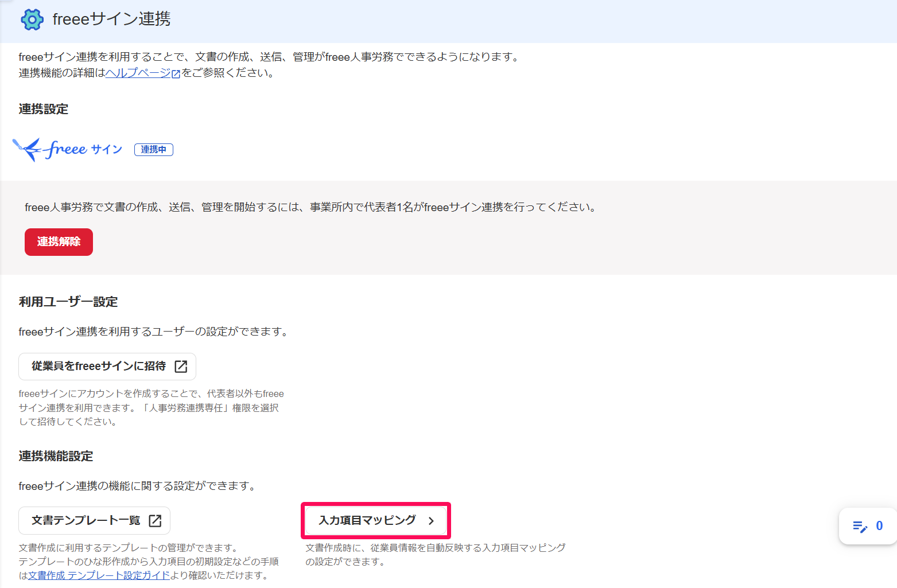Click the freee サイン logo
The height and width of the screenshot is (588, 897).
[68, 150]
